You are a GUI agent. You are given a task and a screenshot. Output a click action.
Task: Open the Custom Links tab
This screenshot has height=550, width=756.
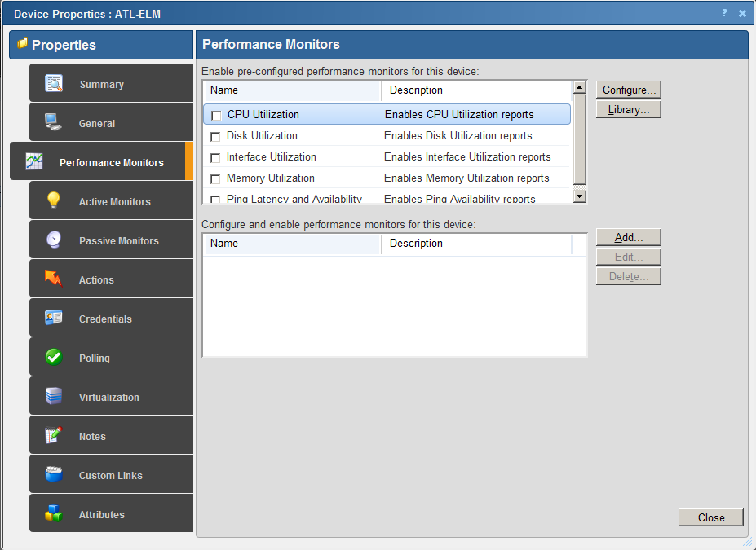tap(112, 474)
